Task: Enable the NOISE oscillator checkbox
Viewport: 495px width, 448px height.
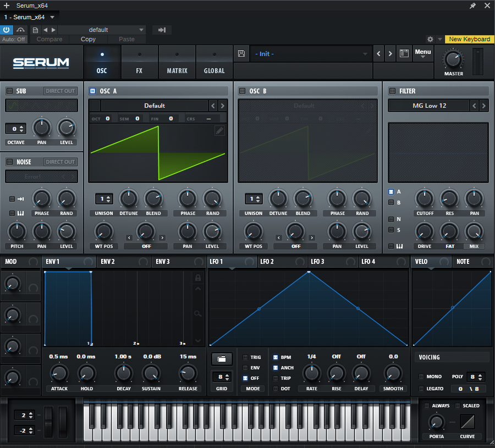Action: [x=10, y=162]
